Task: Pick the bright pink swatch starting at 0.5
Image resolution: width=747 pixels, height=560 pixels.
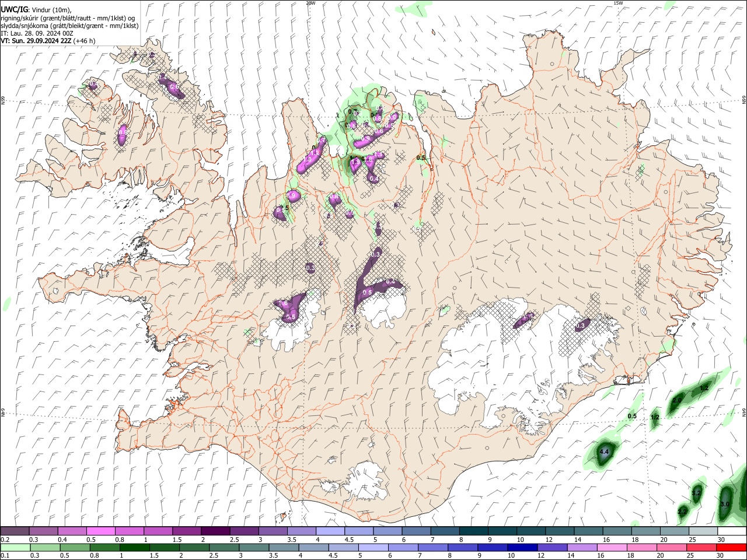Action: point(100,531)
